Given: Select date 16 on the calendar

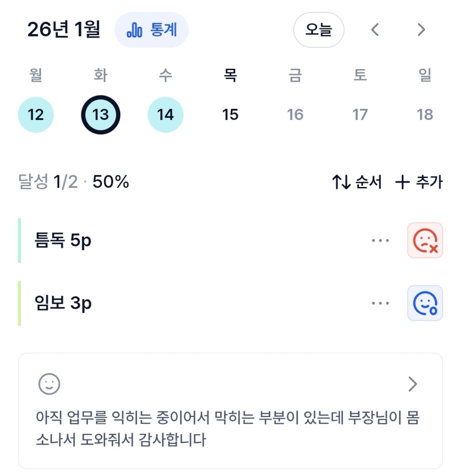Looking at the screenshot, I should coord(295,115).
